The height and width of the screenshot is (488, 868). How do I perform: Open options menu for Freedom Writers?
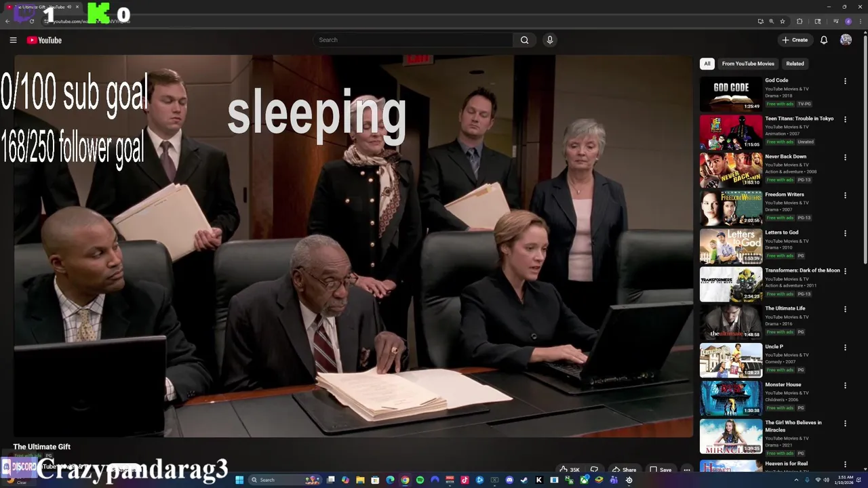845,195
